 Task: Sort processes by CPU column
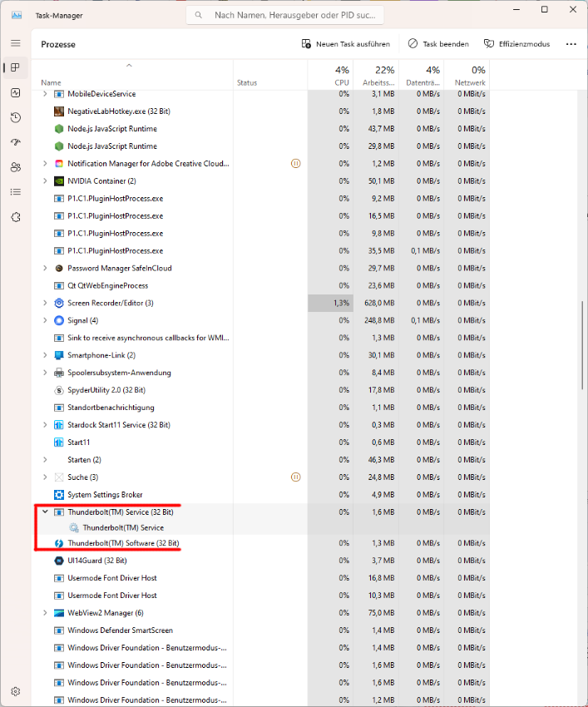pos(342,77)
